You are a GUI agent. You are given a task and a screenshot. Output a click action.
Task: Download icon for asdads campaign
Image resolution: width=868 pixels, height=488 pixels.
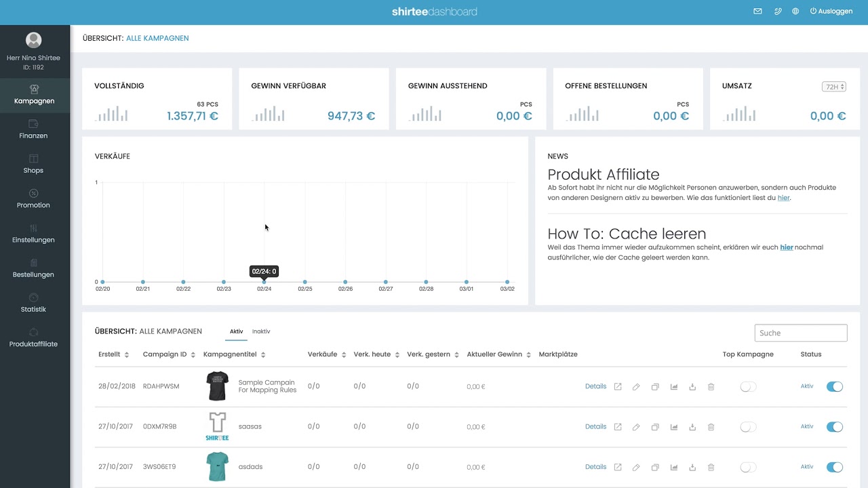point(692,467)
